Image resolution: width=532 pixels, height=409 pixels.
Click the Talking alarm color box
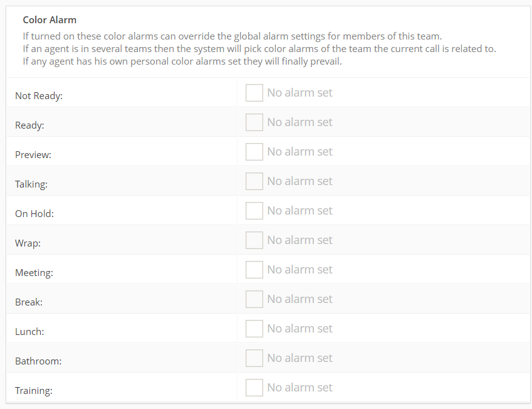[x=254, y=181]
